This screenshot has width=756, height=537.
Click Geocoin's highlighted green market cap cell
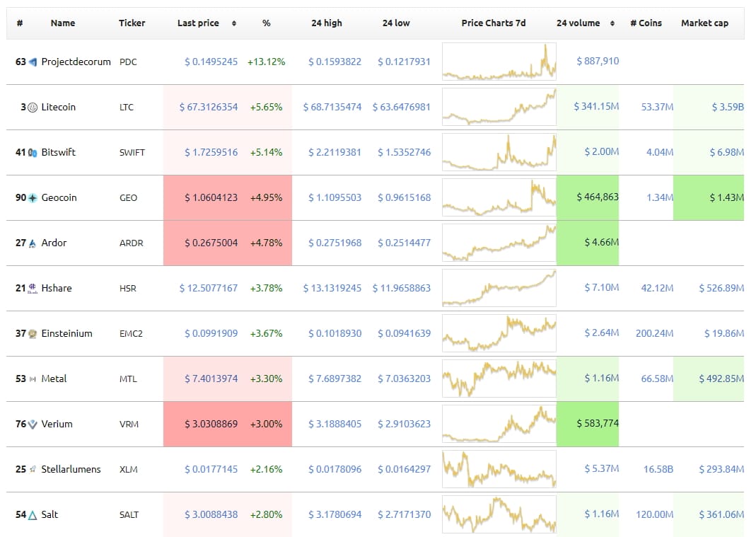pos(708,197)
